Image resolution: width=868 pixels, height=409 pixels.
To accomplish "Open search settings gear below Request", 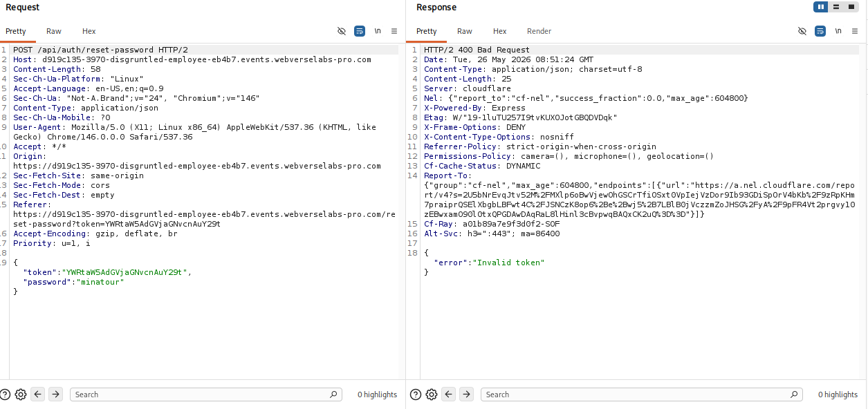I will point(21,394).
